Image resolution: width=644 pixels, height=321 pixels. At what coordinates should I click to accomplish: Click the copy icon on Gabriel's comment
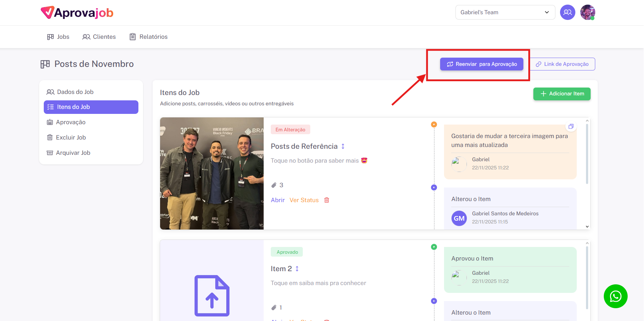[571, 127]
